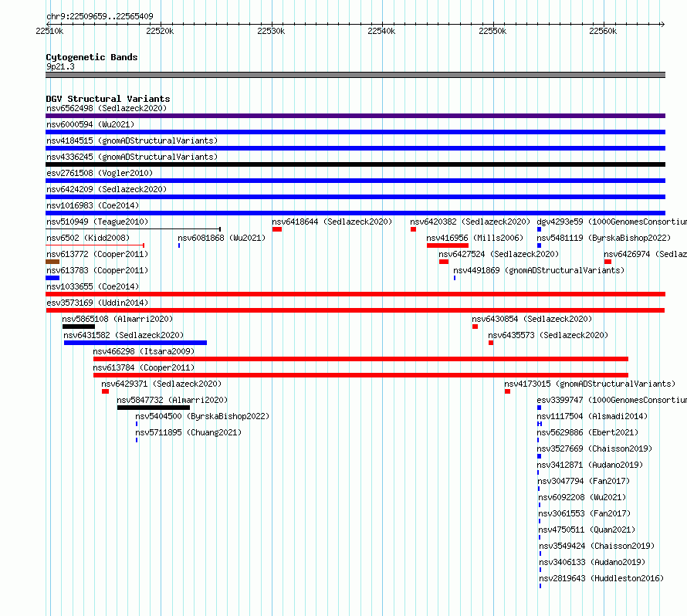
Task: Click nsv6081868 (Wu2021) label
Action: 222,238
